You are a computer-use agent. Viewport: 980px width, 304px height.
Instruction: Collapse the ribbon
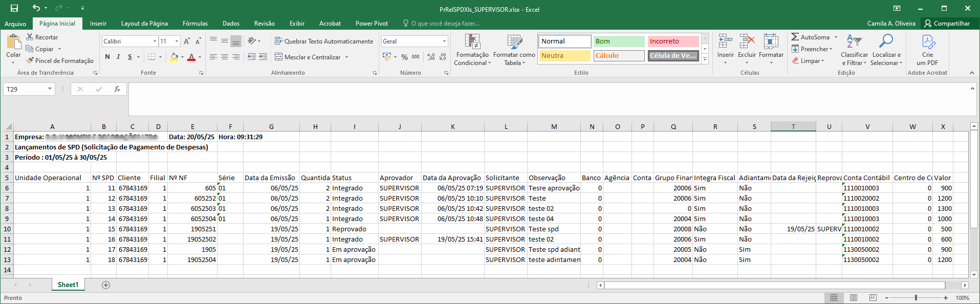coord(972,73)
